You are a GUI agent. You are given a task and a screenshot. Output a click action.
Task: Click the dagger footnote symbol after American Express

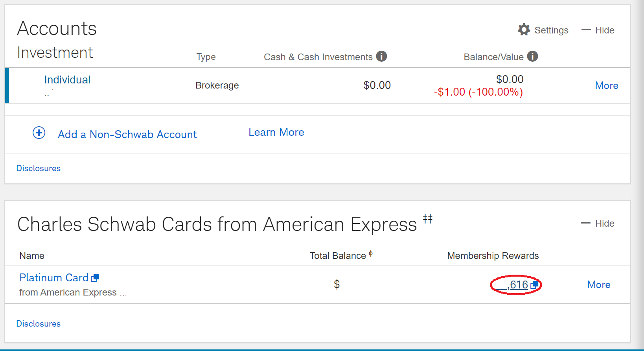click(428, 219)
